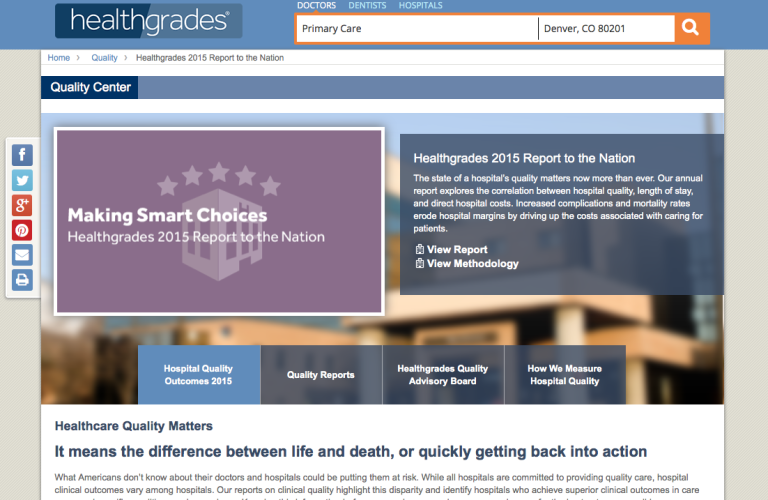Print page with printer icon
Image resolution: width=768 pixels, height=500 pixels.
click(x=22, y=280)
